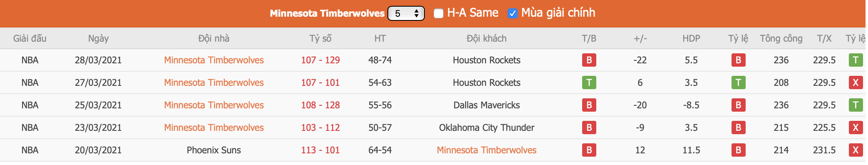Click the HDP column header
Screen dimensions: 868x165
pos(691,38)
